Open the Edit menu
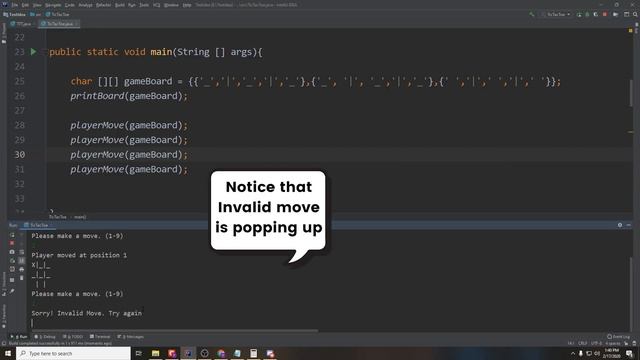This screenshot has height=360, width=640. tap(25, 5)
